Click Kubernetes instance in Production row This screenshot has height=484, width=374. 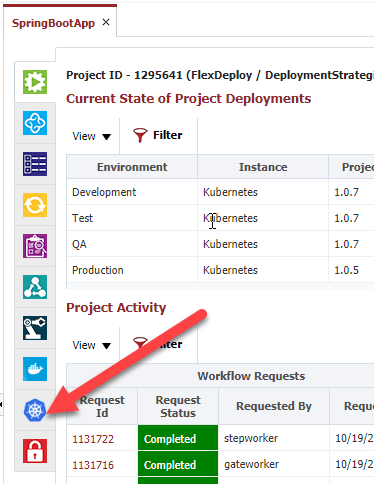coord(230,270)
